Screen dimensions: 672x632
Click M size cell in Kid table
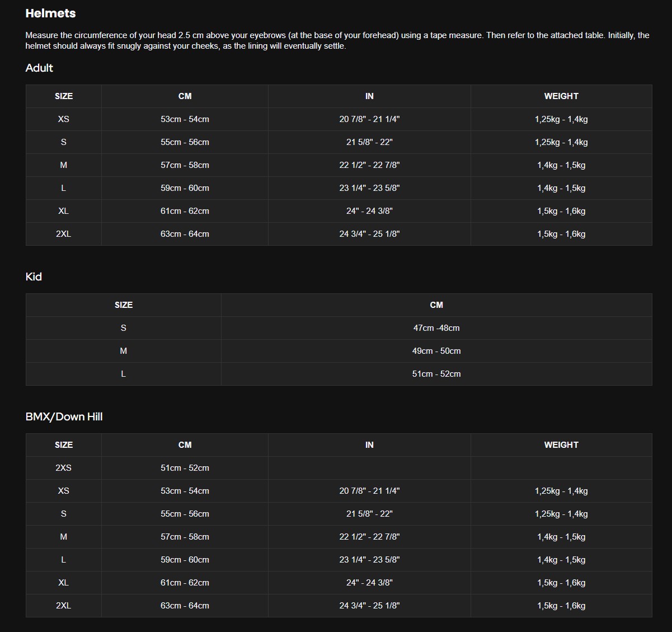(x=124, y=351)
